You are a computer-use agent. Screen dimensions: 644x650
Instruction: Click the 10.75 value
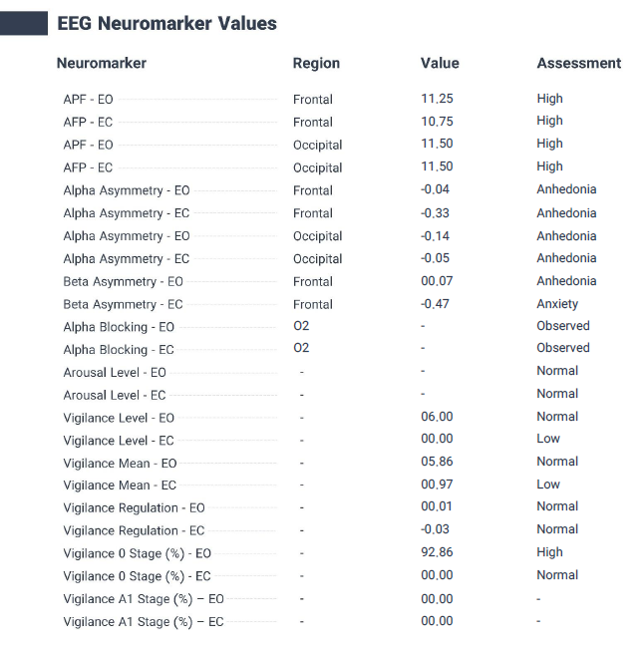[437, 121]
